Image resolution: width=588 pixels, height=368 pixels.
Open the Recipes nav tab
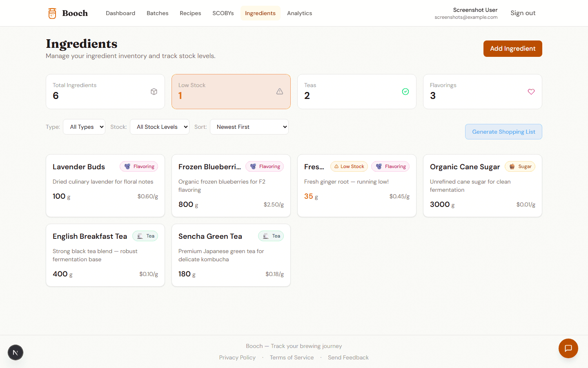click(190, 13)
